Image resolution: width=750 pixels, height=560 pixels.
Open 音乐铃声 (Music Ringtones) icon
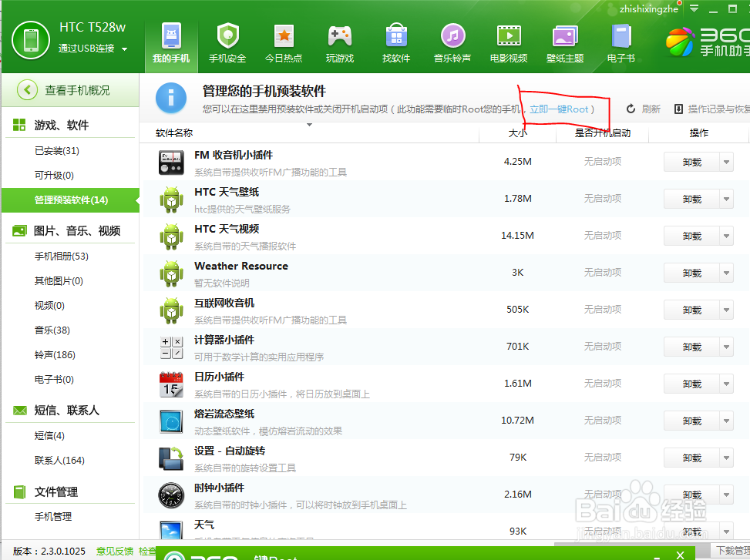452,40
